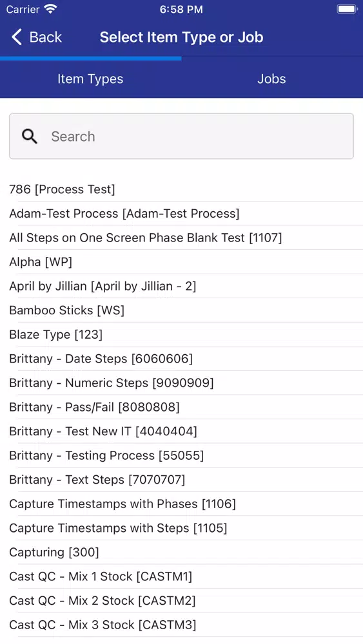The image size is (363, 644).
Task: Tap the Wi-Fi status icon
Action: click(51, 9)
